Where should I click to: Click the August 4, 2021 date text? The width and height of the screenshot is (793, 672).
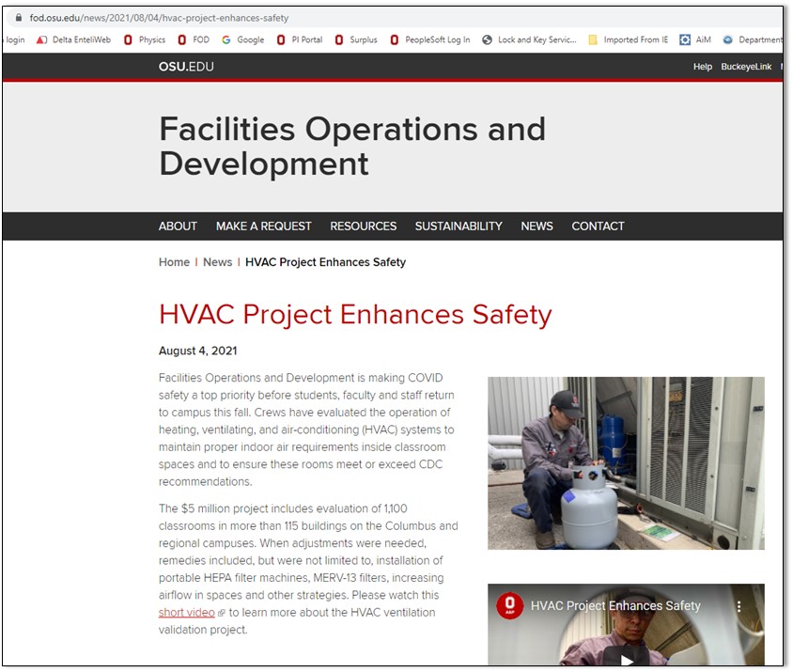[x=197, y=351]
